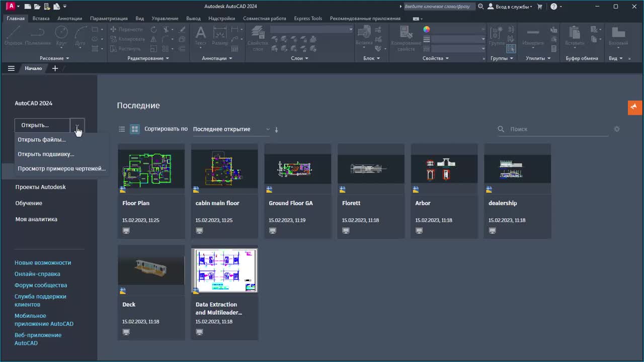Click the object color wheel in Свойства panel

coord(427,30)
